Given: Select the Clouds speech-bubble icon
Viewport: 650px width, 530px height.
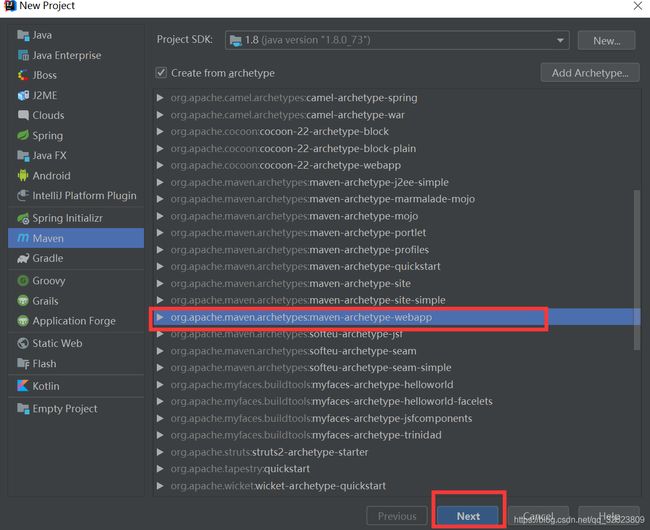Looking at the screenshot, I should click(x=23, y=115).
